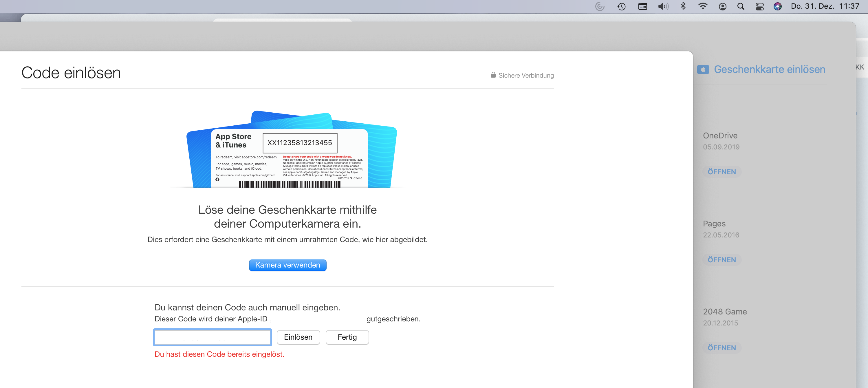868x388 pixels.
Task: Click the lock icon next to Sichere Verbindung
Action: pos(493,75)
